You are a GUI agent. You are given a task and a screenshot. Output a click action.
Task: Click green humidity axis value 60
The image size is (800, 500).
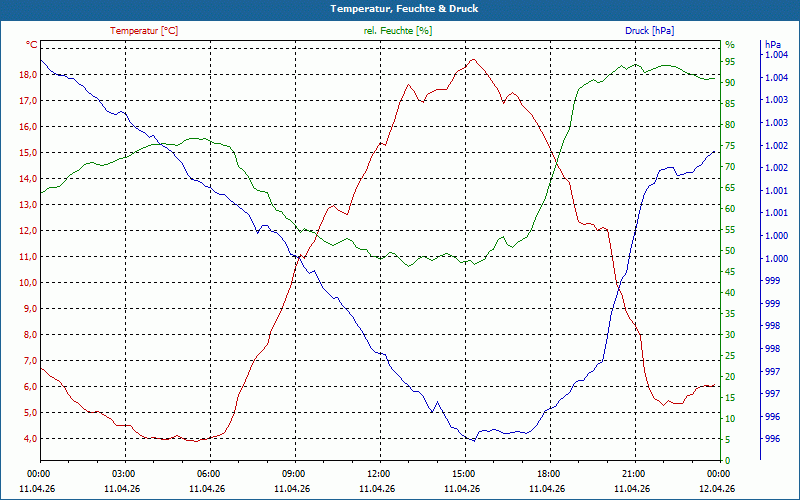(730, 209)
